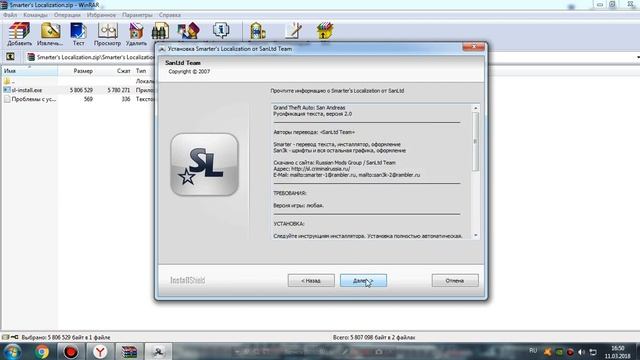Click the SFX archive toolbar icon
Screen dimensions: 640x360
(x=325, y=31)
